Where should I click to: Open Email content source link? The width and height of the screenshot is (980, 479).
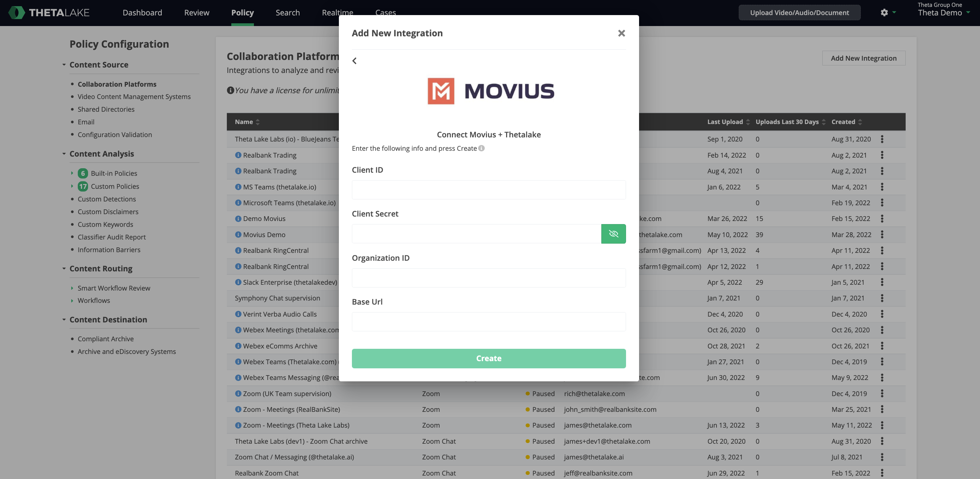point(86,122)
